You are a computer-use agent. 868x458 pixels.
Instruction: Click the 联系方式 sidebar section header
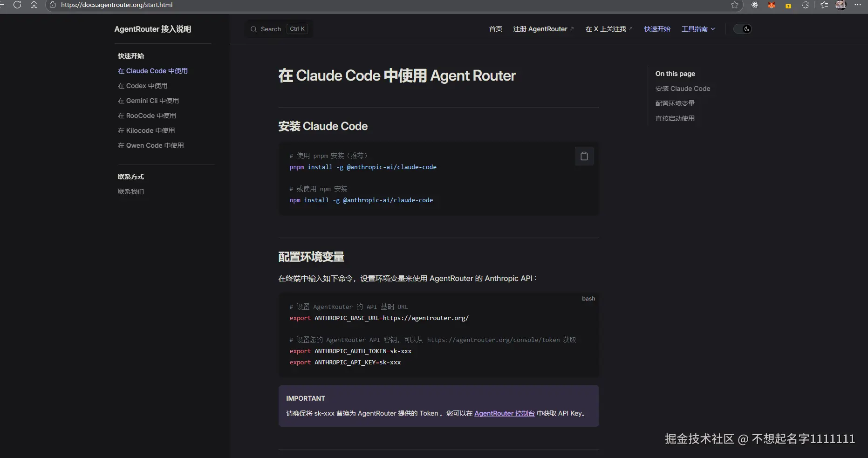pos(131,177)
